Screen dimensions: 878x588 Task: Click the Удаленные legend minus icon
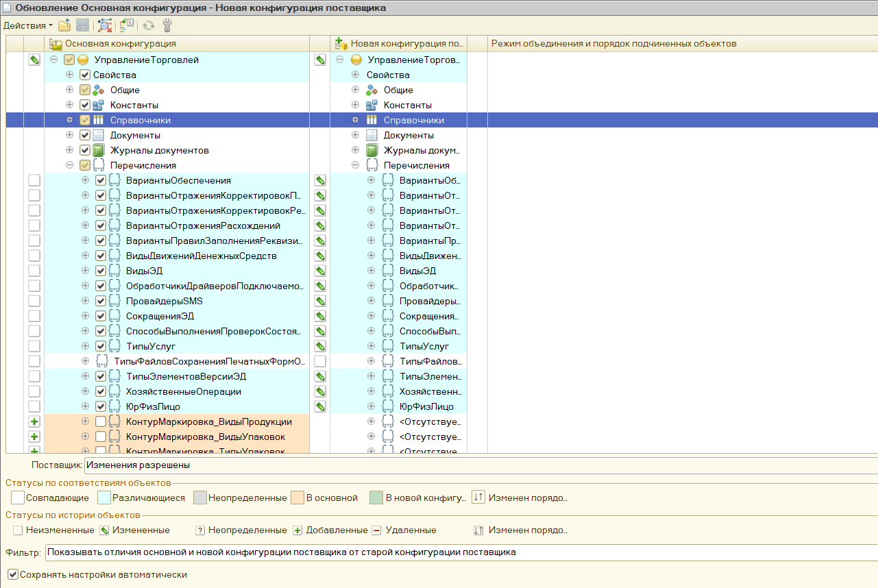[x=376, y=530]
